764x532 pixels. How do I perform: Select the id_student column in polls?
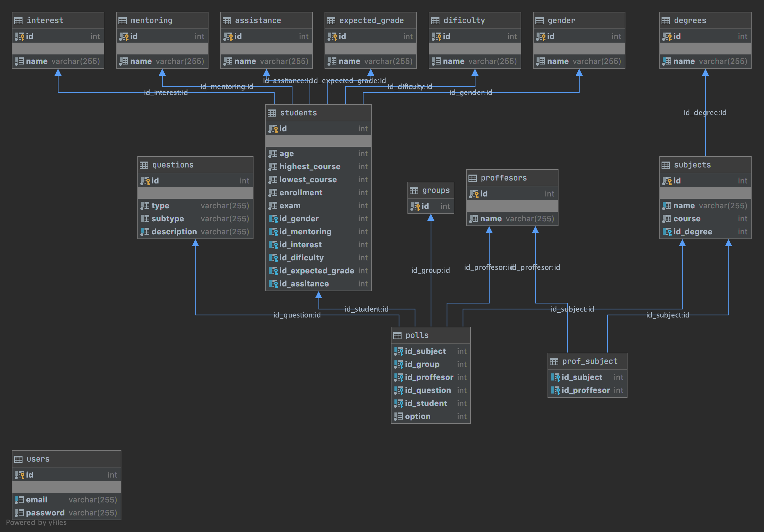(x=431, y=403)
